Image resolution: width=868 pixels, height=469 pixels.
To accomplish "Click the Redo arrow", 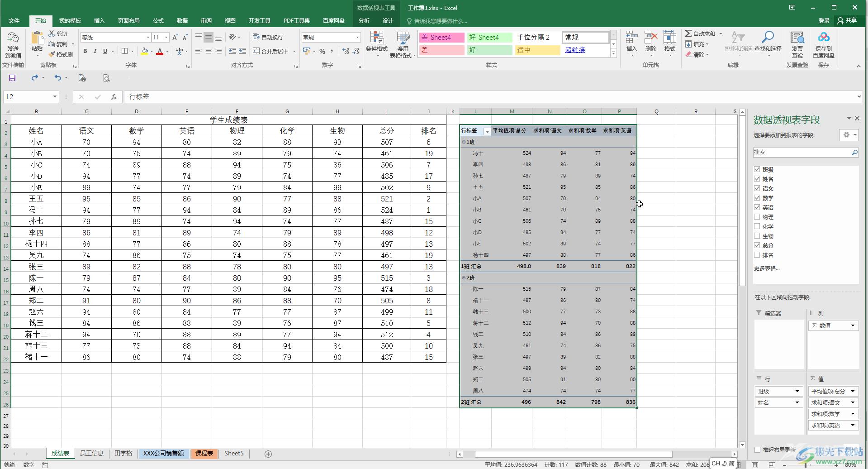I will [x=35, y=78].
